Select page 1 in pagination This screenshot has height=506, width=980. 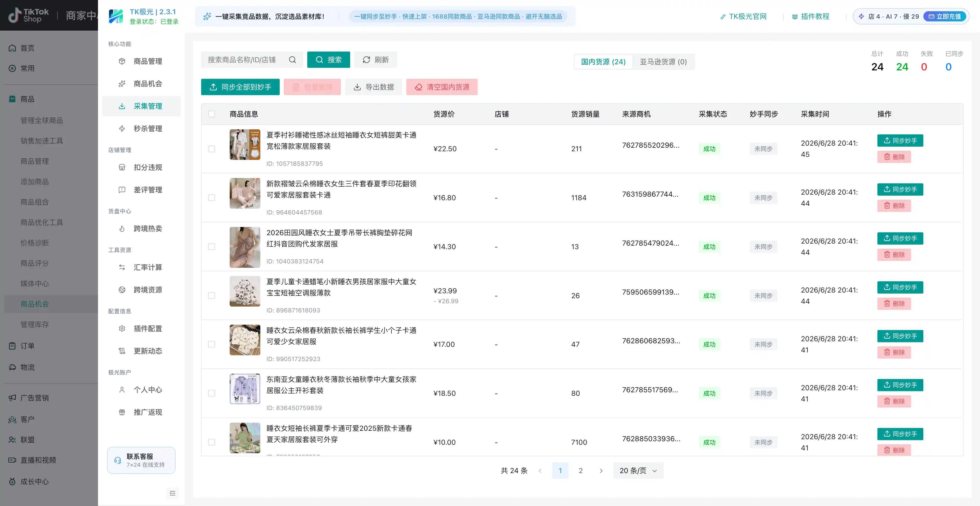tap(560, 471)
